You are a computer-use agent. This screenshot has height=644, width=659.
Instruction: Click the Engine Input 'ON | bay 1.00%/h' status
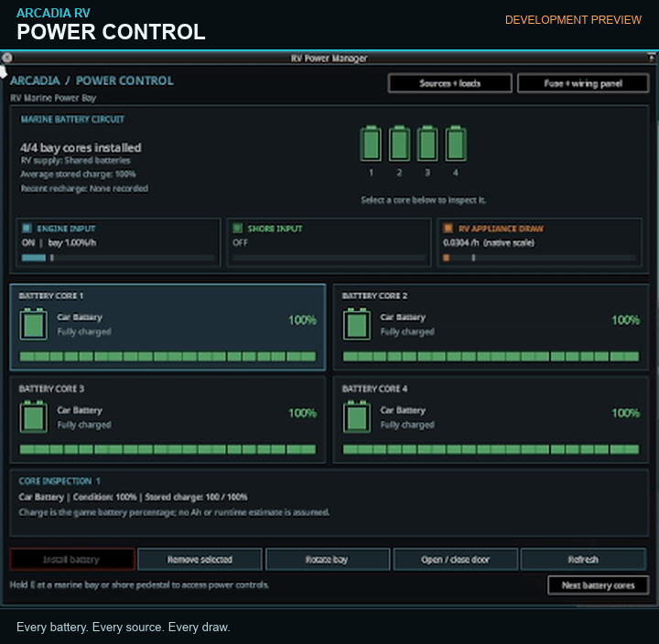pyautogui.click(x=59, y=242)
